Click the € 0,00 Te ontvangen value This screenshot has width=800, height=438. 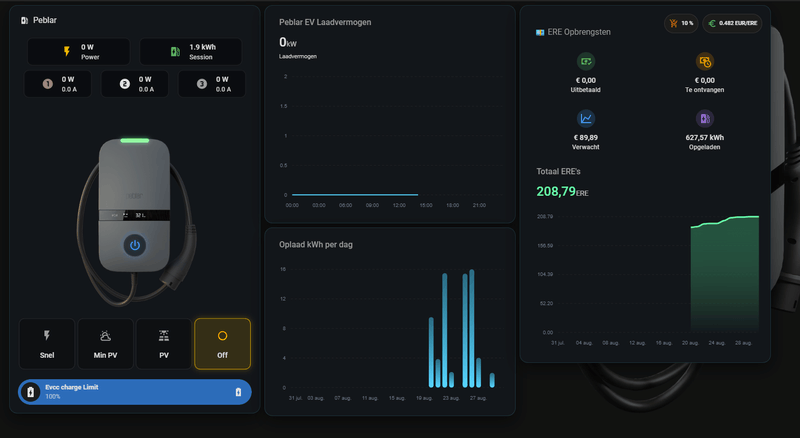point(705,80)
